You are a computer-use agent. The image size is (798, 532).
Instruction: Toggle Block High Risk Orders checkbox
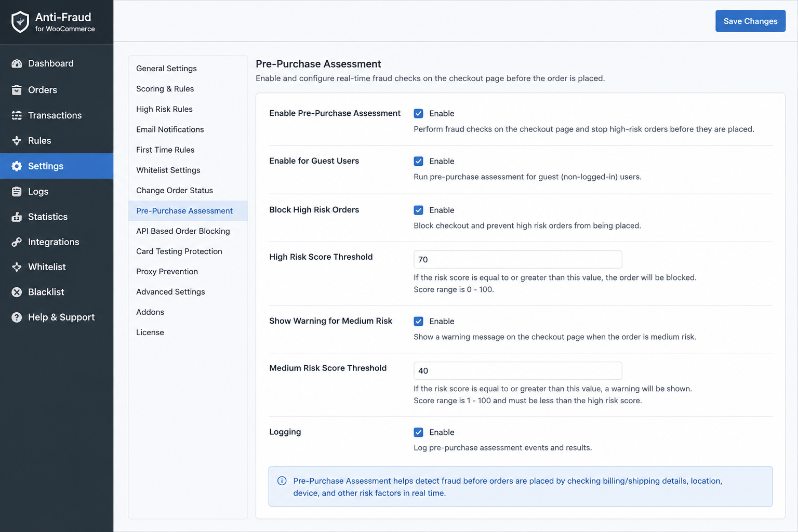[x=418, y=210]
